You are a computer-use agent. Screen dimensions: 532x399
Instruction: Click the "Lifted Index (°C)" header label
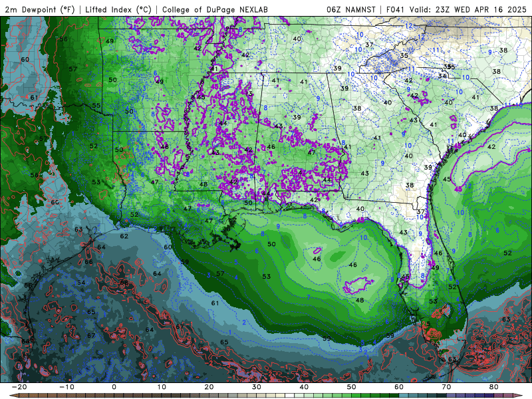pos(118,9)
